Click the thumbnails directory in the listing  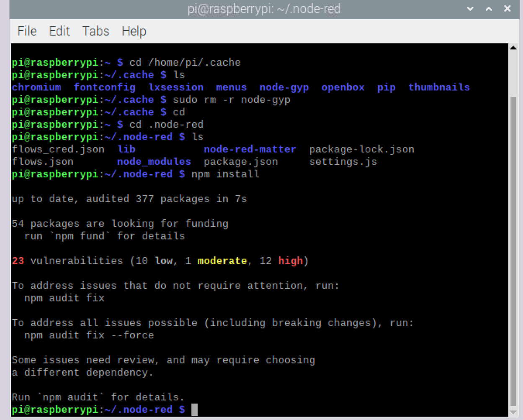pyautogui.click(x=439, y=88)
